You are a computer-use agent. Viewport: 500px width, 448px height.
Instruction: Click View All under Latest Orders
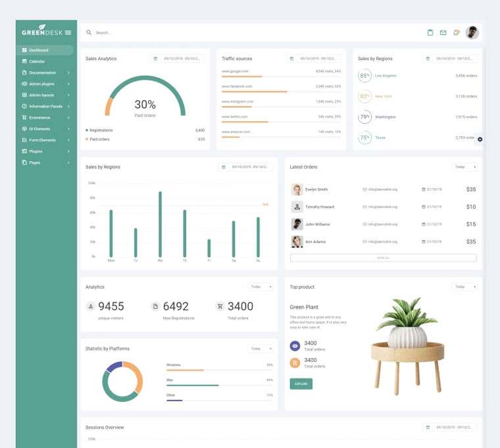(383, 258)
